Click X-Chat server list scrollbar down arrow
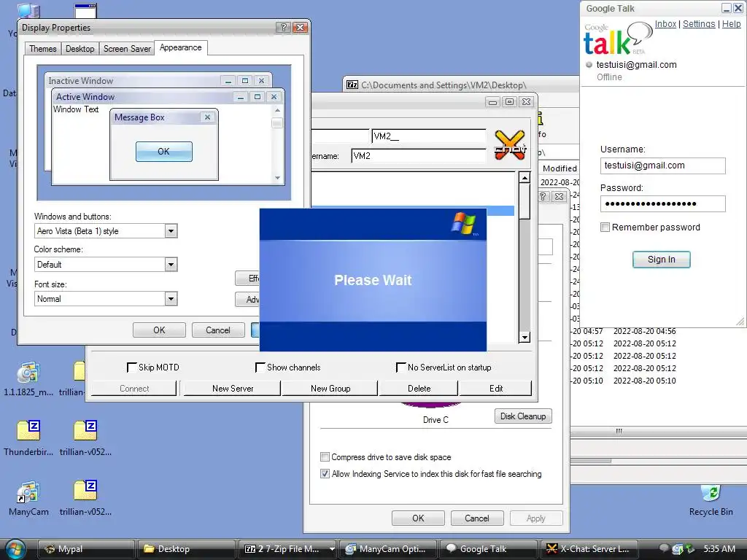The image size is (747, 560). coord(525,337)
